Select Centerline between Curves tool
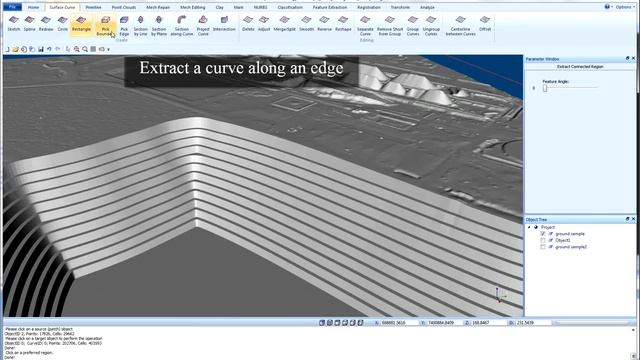Screen dimensions: 640x360 (460, 26)
